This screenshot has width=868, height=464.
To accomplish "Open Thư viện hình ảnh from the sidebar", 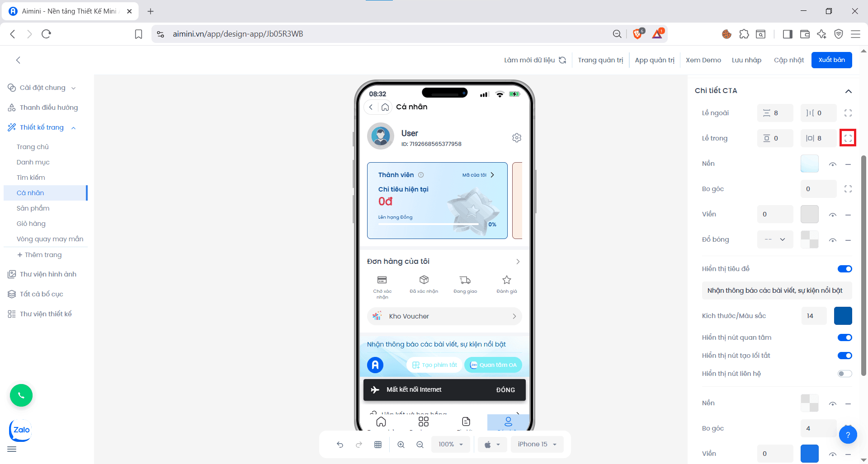I will (x=47, y=274).
